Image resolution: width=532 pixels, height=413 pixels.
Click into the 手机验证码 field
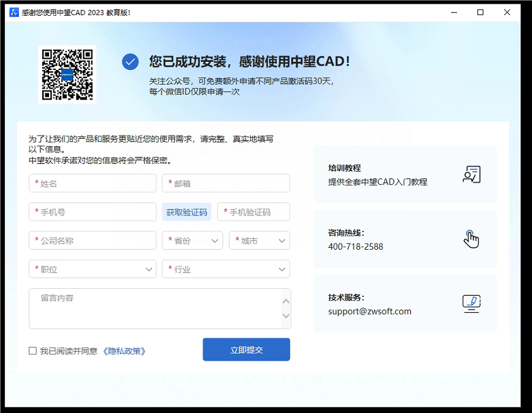[x=254, y=212]
